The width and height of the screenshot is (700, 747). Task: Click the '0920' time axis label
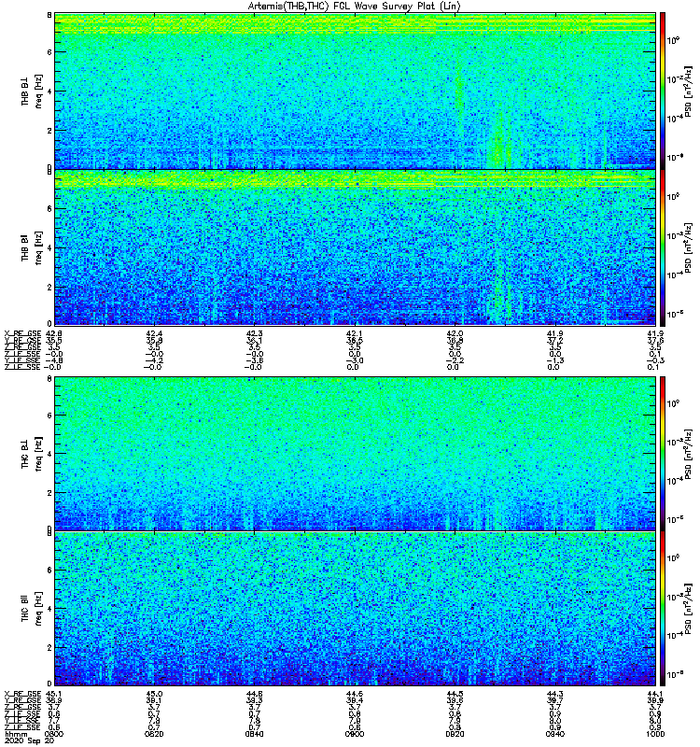point(455,734)
